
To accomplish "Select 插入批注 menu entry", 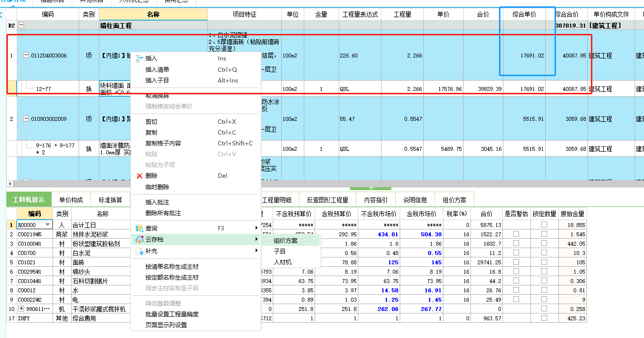I will pos(195,202).
